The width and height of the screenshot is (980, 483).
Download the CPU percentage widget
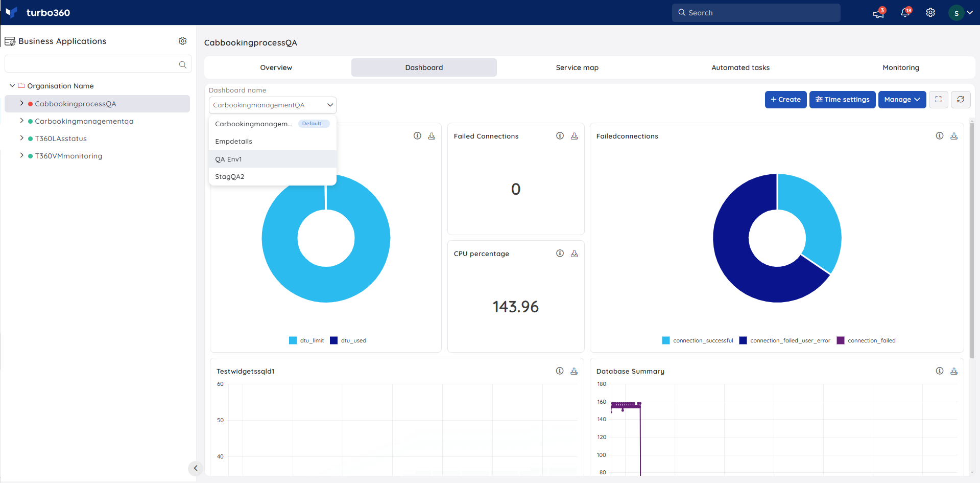point(574,254)
